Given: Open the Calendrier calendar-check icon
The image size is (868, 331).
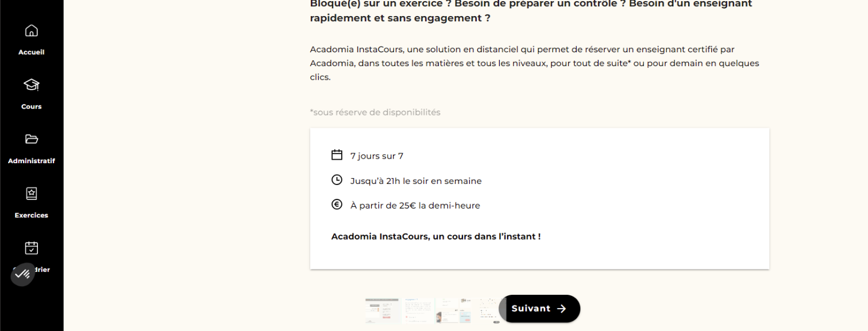Looking at the screenshot, I should (32, 248).
